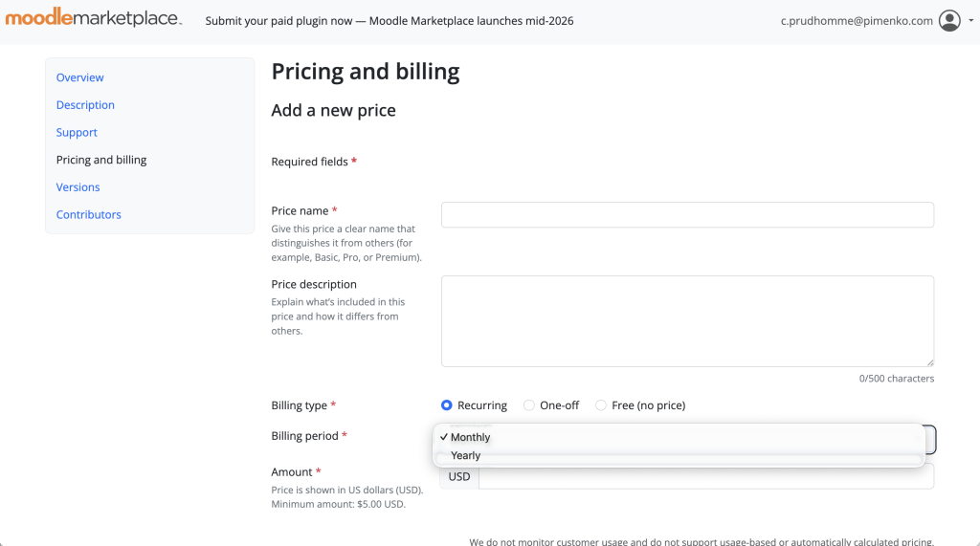Click inside the Price description textarea
The height and width of the screenshot is (546, 980).
(x=687, y=321)
